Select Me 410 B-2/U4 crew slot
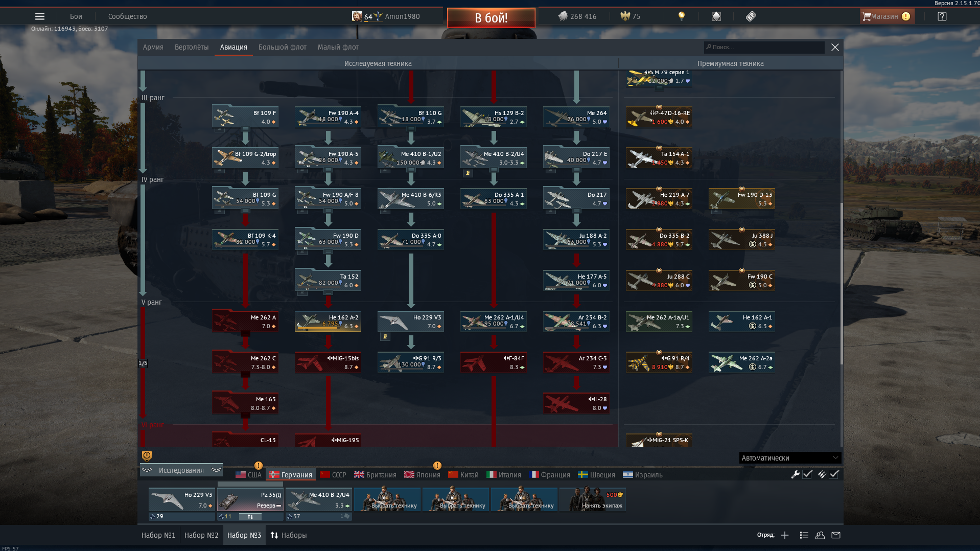 318,500
